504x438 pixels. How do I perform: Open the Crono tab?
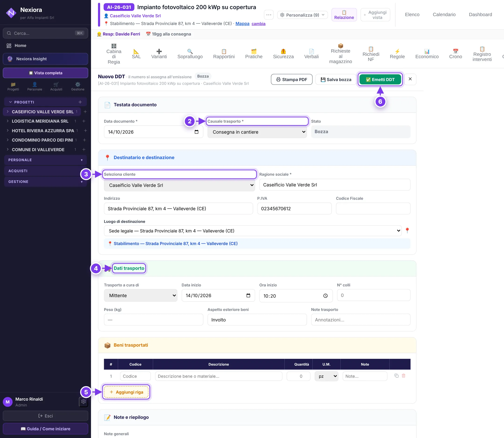(455, 54)
